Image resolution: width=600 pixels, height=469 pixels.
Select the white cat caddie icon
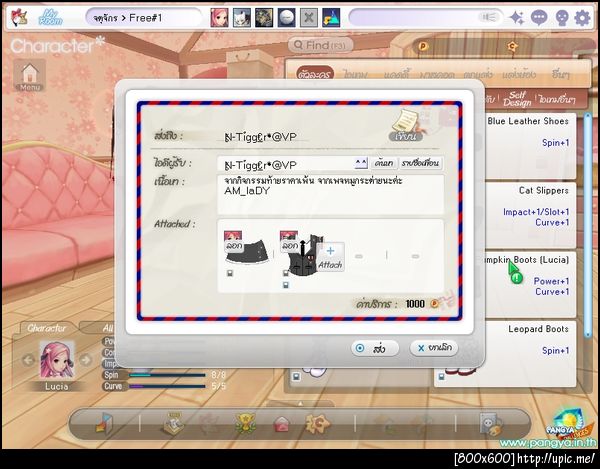click(x=242, y=18)
